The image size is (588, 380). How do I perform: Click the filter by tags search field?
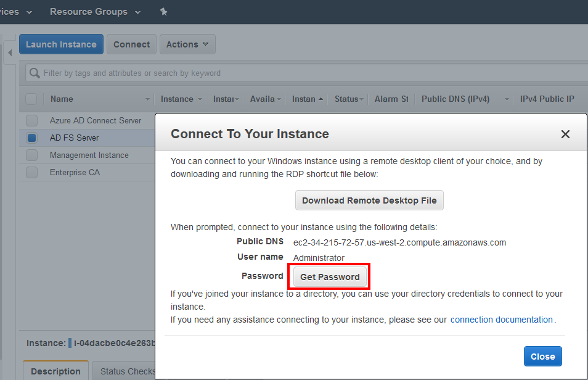tap(185, 73)
